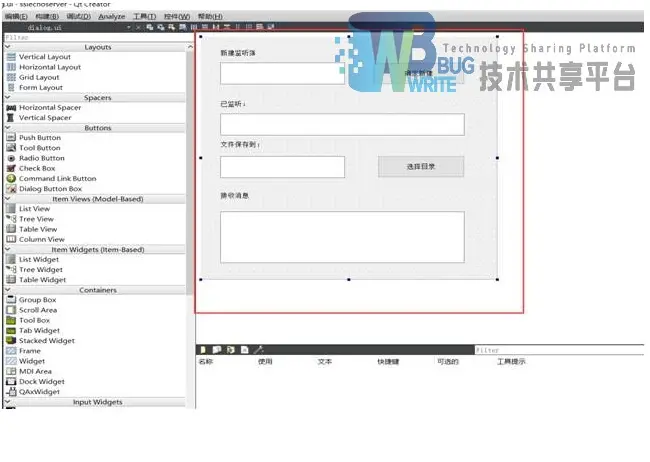Click the 选择目录 button on the form

pos(421,166)
